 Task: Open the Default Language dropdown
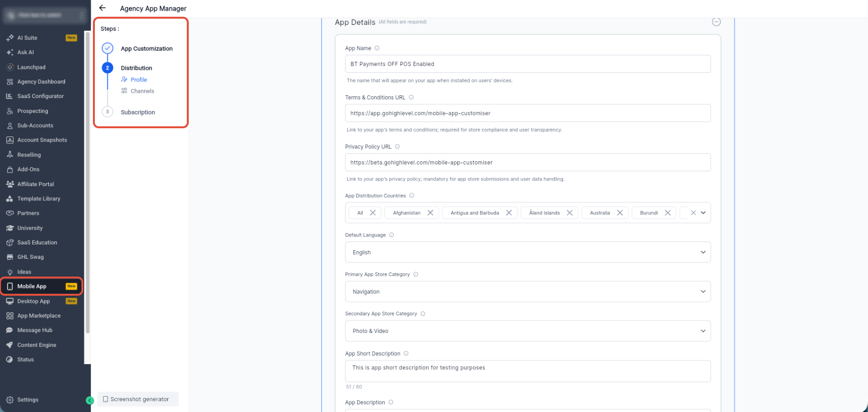pos(528,252)
